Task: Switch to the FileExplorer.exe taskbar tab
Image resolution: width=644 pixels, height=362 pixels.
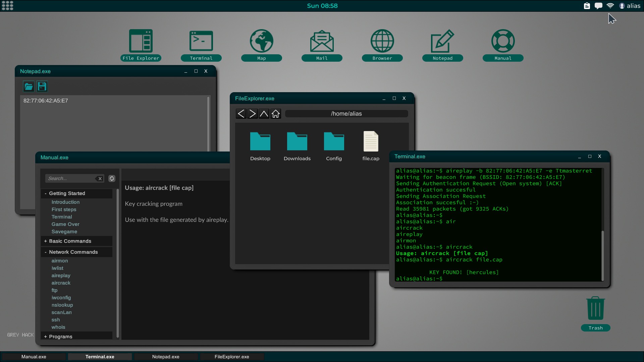Action: pos(232,357)
